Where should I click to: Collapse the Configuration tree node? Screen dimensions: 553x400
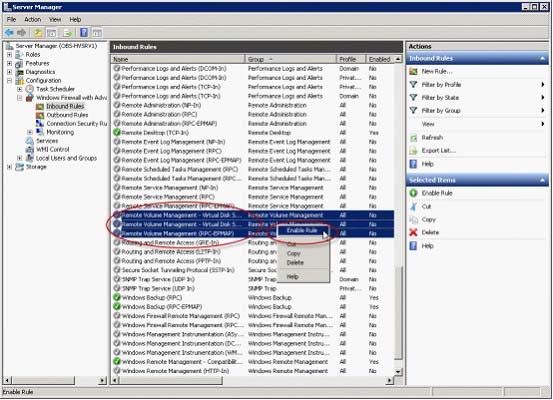coord(10,80)
